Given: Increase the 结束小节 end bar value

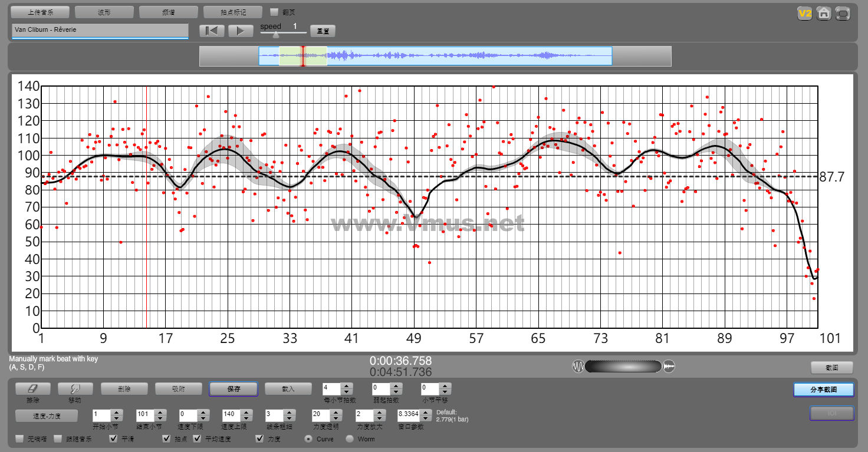Looking at the screenshot, I should (x=160, y=412).
